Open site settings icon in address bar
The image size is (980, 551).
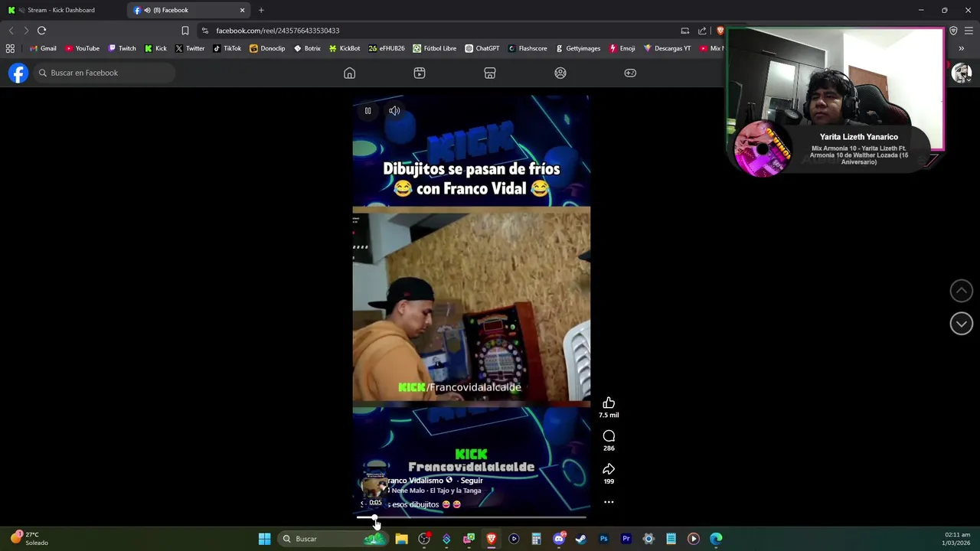pyautogui.click(x=204, y=31)
